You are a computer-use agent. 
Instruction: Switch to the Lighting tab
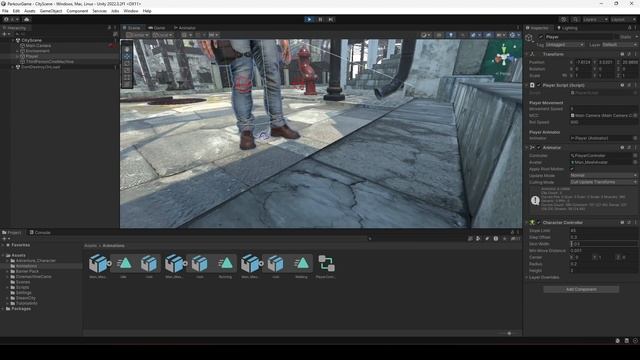point(567,28)
